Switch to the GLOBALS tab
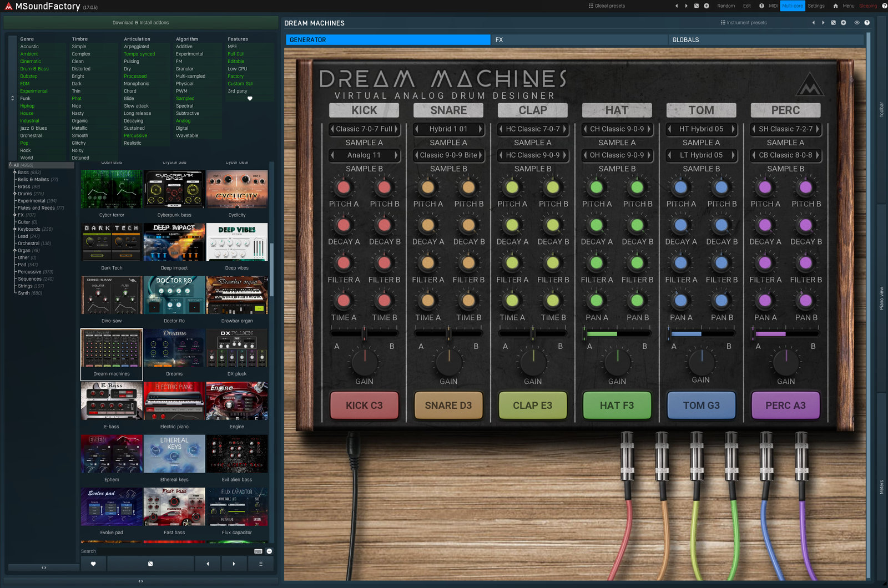 (x=766, y=40)
